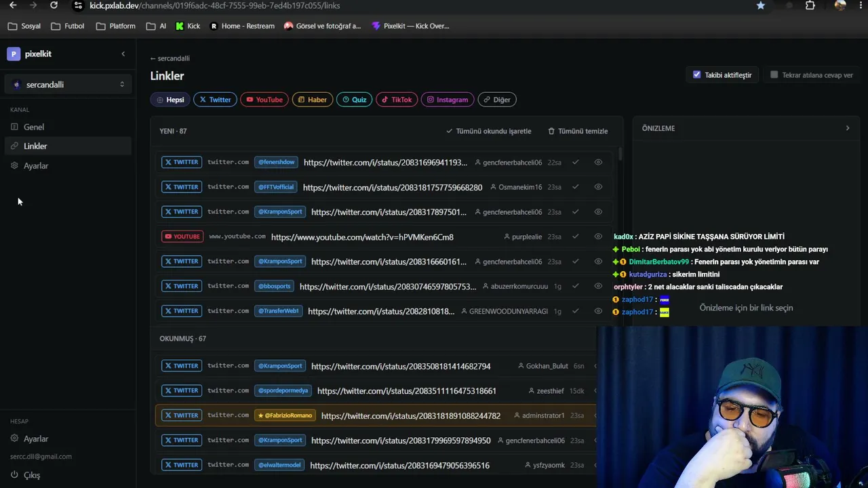868x488 pixels.
Task: Open the twitter status 2083511116475318661 link
Action: pos(407,391)
